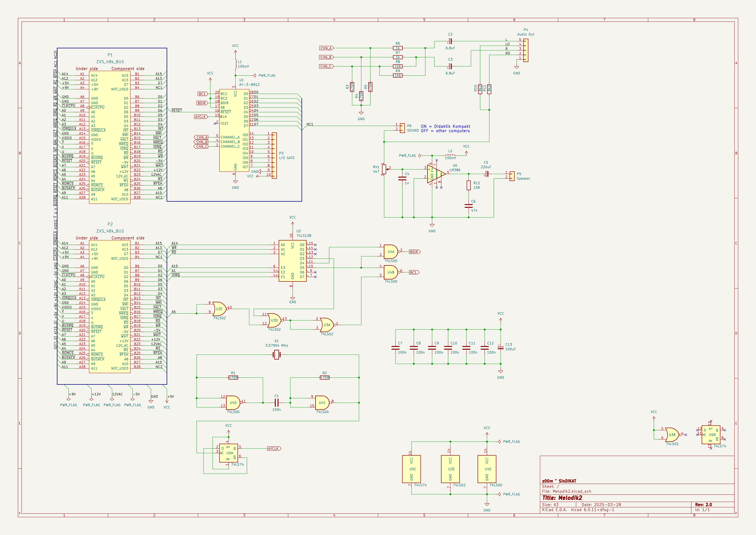Select capacitor C5 220uF
The image size is (756, 535).
[x=487, y=174]
